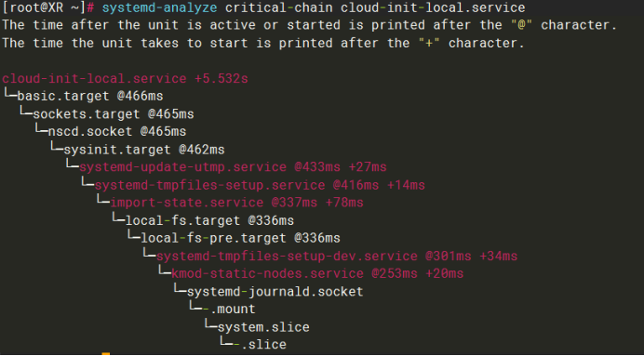
Task: Click the nscd.socket @465ms line
Action: pos(117,132)
